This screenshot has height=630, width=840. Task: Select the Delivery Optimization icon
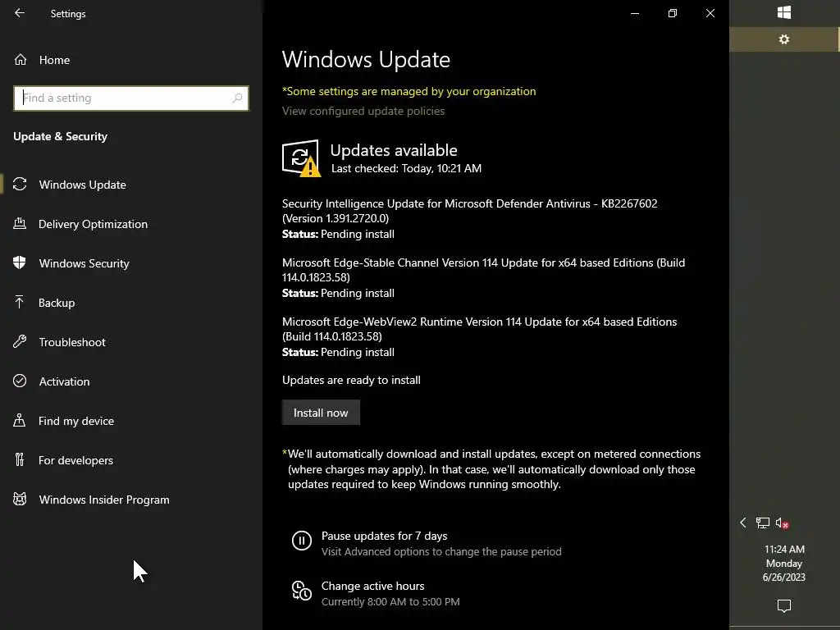click(x=20, y=223)
